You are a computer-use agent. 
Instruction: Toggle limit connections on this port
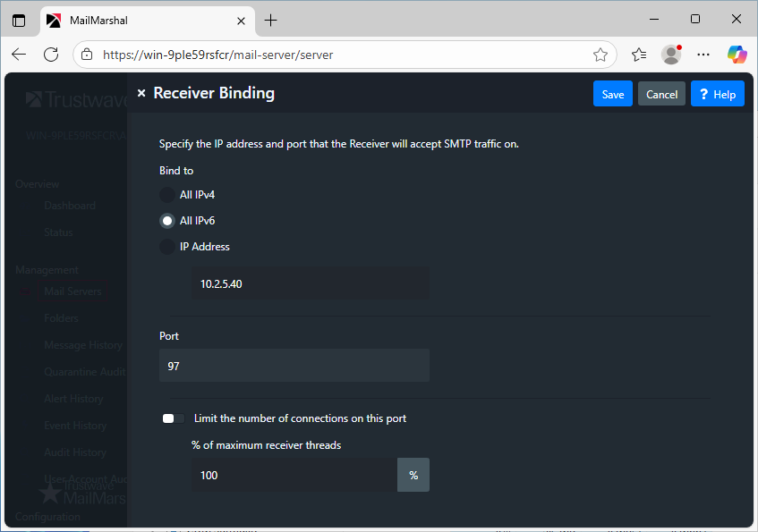tap(173, 418)
